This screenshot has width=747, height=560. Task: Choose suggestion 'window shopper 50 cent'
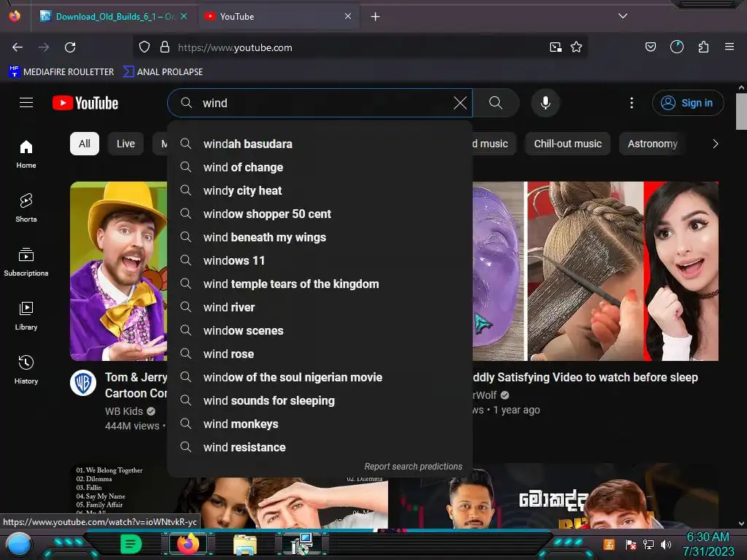(320, 214)
